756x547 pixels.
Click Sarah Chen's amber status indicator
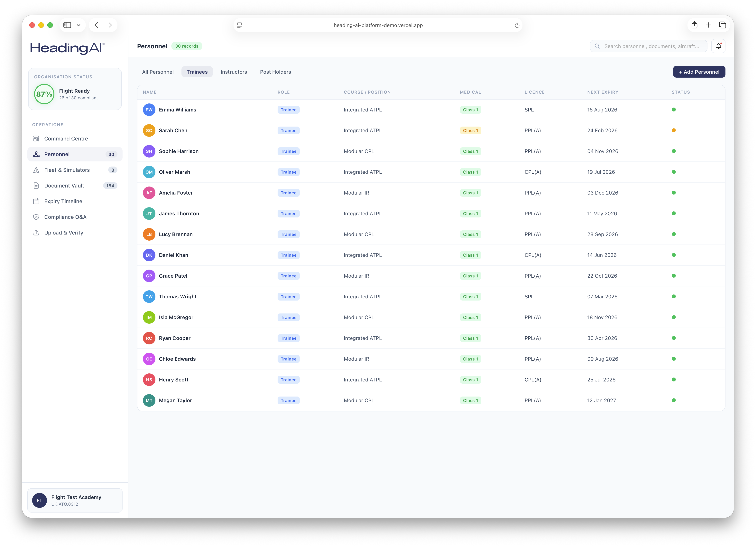(674, 130)
